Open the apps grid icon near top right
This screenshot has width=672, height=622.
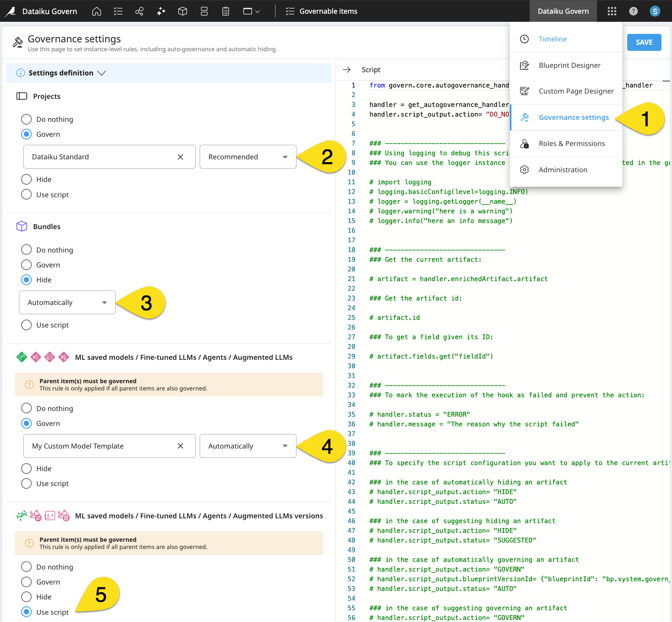click(x=611, y=11)
